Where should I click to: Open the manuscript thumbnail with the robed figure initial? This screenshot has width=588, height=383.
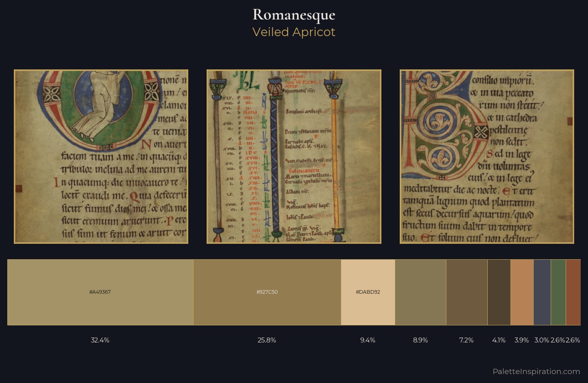pyautogui.click(x=101, y=157)
